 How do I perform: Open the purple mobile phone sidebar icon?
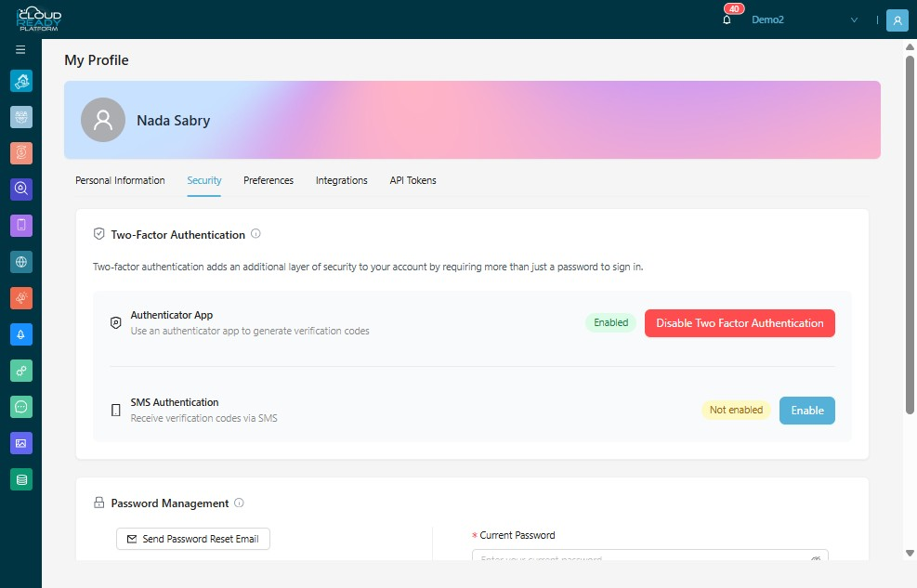coord(21,226)
